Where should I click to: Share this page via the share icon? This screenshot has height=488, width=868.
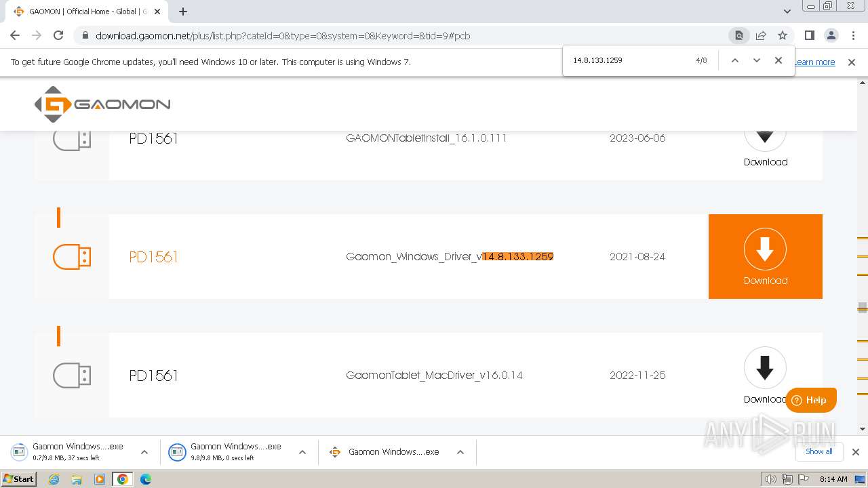[x=761, y=35]
